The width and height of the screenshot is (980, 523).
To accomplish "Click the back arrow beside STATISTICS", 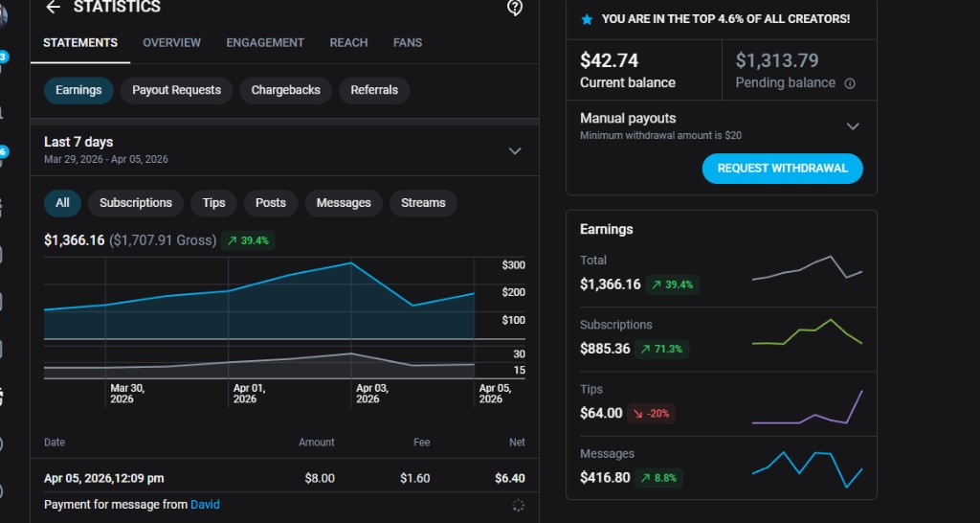I will (x=53, y=8).
